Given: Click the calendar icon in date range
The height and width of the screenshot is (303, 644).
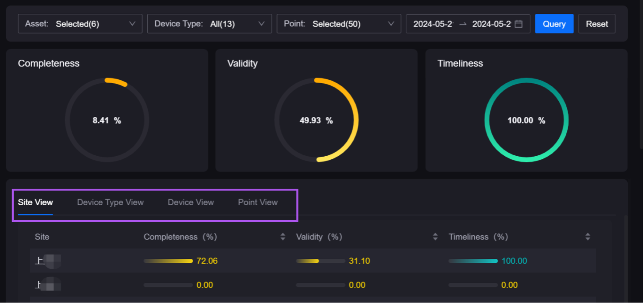Looking at the screenshot, I should click(x=519, y=24).
